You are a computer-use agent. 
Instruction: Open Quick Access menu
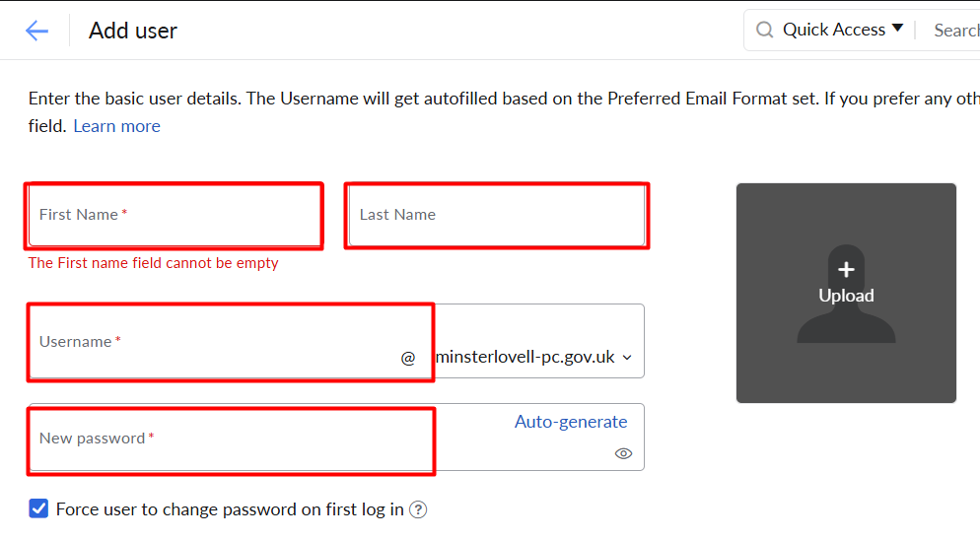point(834,30)
